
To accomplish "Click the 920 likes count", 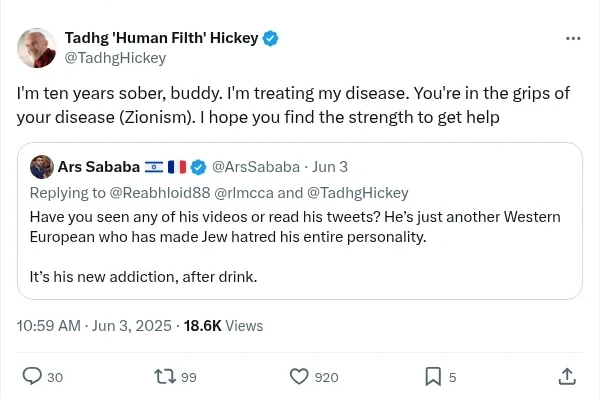I will click(x=326, y=377).
